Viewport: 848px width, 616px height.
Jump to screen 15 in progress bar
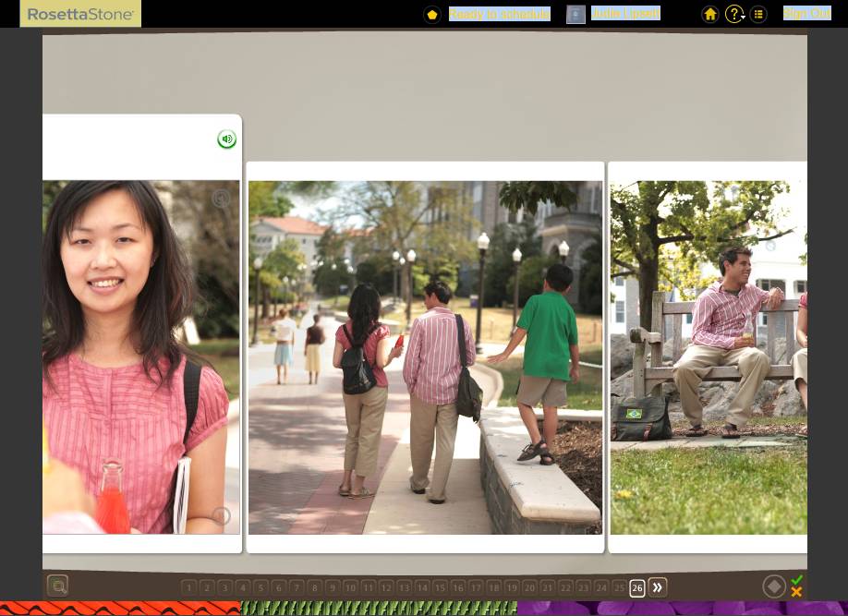pos(440,587)
